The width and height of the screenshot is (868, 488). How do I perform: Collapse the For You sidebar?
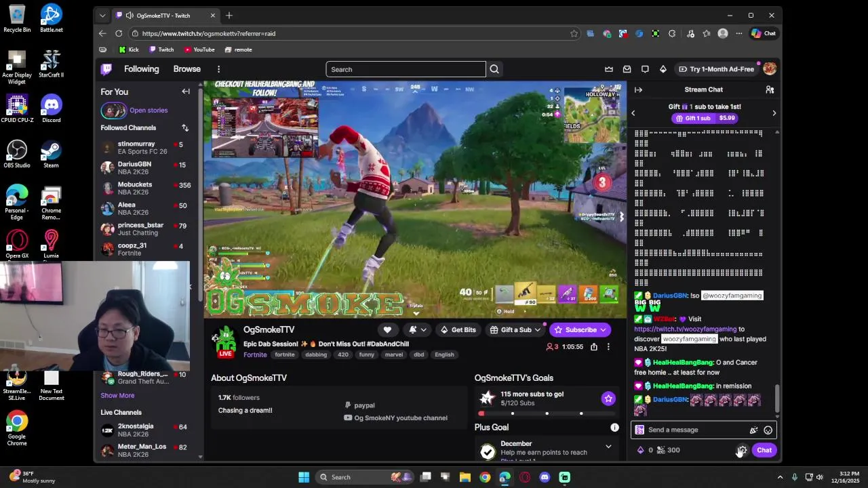[186, 91]
